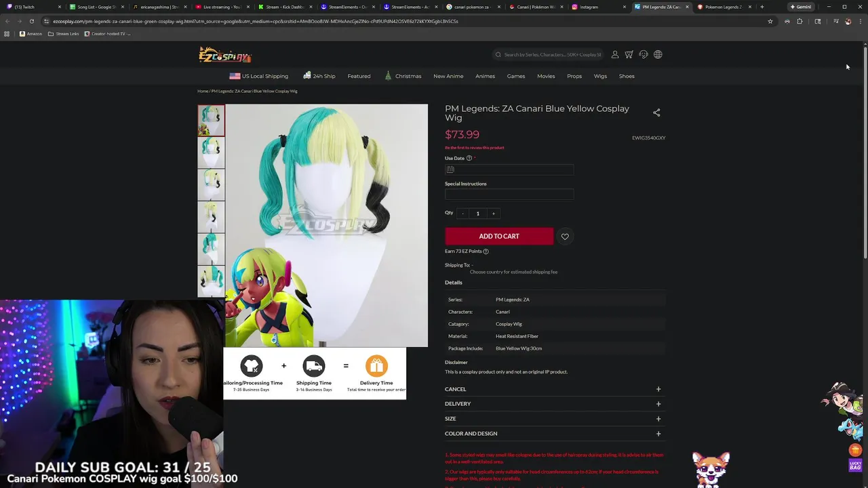Add wig to wishlist heart icon
The width and height of the screenshot is (868, 488).
pos(565,236)
